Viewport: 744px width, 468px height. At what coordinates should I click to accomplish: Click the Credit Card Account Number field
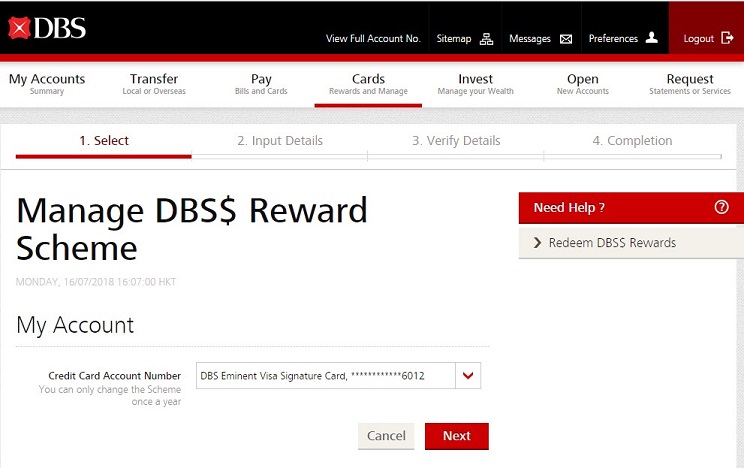pyautogui.click(x=325, y=376)
